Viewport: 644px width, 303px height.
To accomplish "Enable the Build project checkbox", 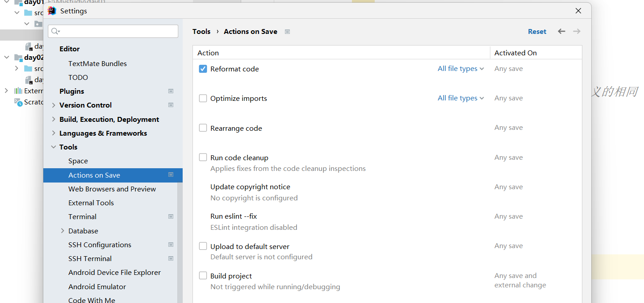I will click(x=203, y=276).
